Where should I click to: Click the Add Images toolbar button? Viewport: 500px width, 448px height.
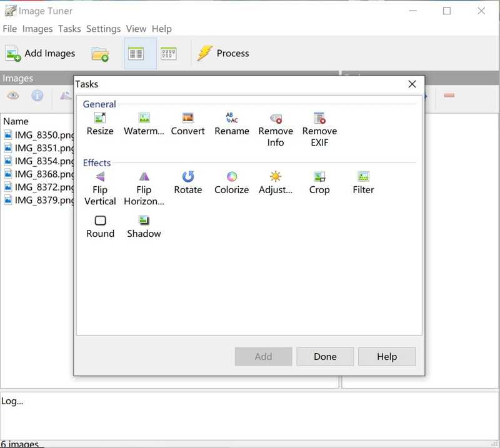click(40, 54)
